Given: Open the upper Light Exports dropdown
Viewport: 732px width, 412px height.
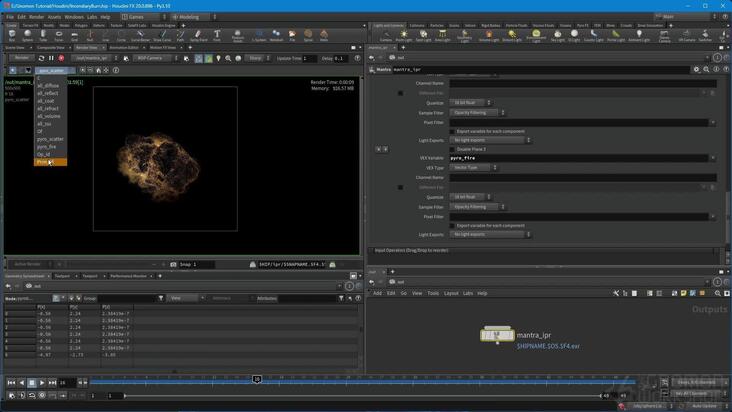Looking at the screenshot, I should 490,140.
